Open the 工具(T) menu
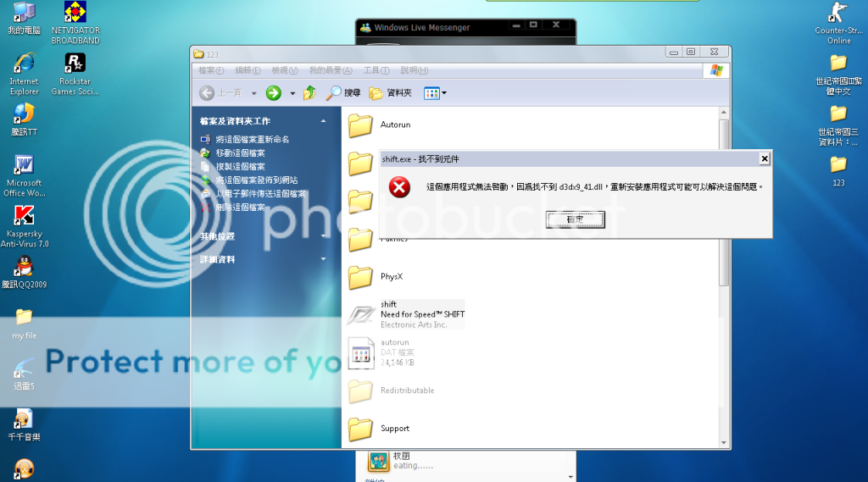 click(376, 70)
